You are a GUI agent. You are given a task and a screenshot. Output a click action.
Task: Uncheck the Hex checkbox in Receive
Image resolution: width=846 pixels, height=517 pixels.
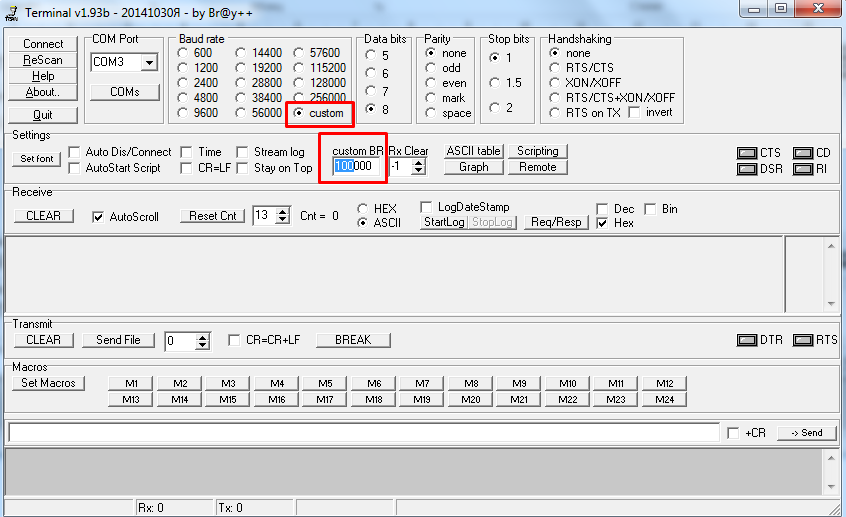[x=602, y=223]
